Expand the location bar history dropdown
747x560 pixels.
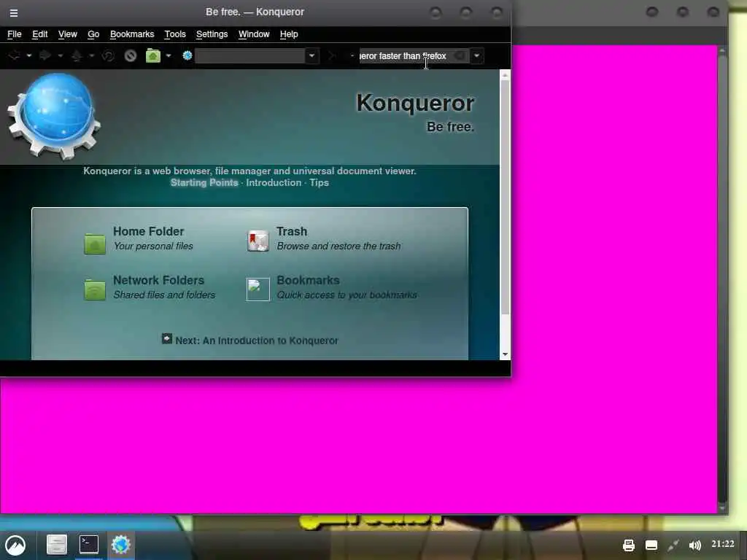pyautogui.click(x=312, y=55)
